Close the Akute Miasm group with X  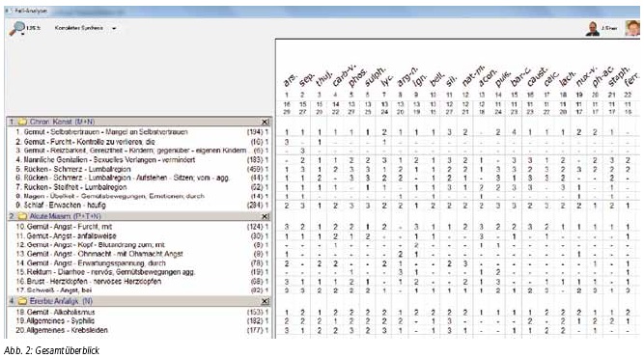(x=266, y=216)
